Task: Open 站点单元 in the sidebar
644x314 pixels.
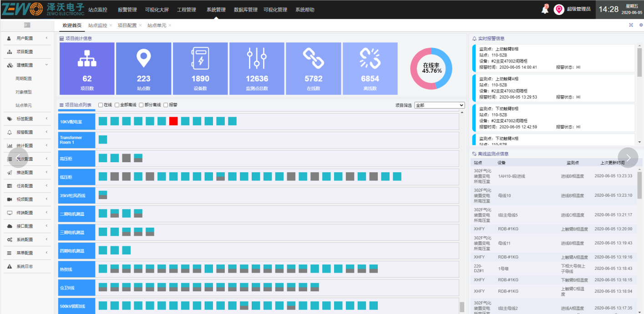Action: pos(24,105)
